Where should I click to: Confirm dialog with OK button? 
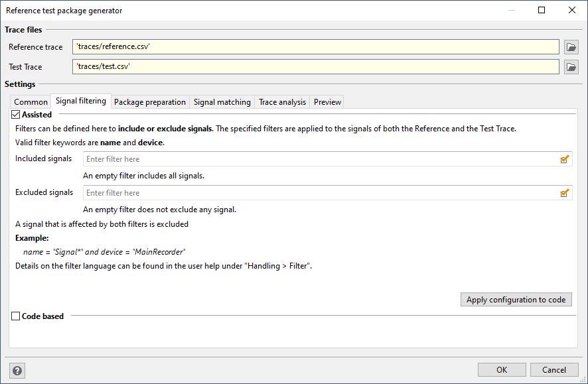[x=502, y=370]
